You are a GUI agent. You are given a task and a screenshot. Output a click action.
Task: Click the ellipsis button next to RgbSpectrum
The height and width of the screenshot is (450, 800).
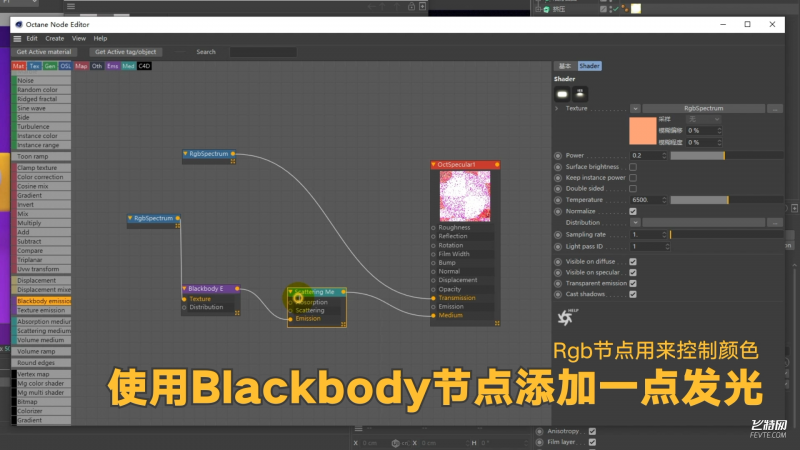tap(774, 109)
